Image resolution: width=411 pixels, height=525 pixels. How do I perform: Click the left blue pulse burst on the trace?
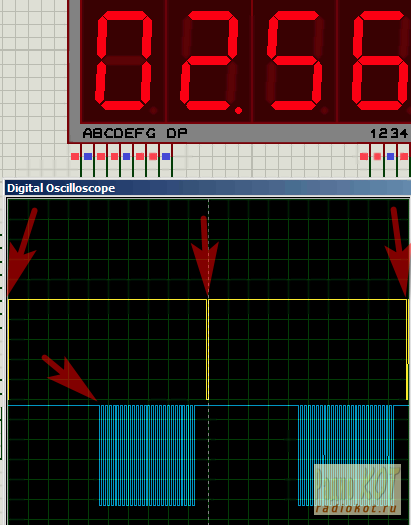pyautogui.click(x=147, y=455)
